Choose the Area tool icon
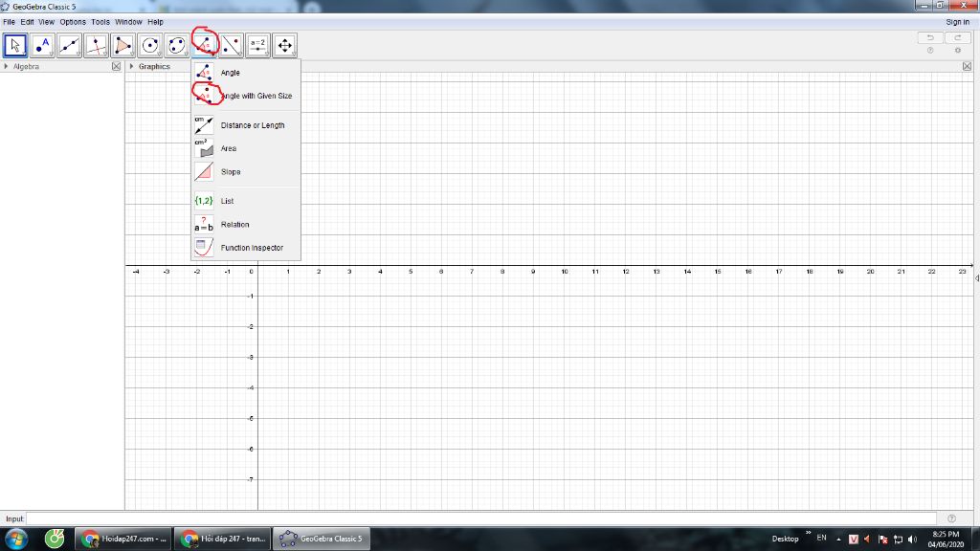The image size is (980, 551). click(x=204, y=148)
